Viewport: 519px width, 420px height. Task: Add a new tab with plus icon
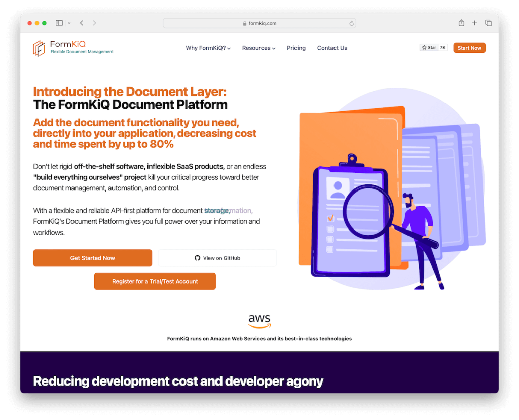point(474,23)
